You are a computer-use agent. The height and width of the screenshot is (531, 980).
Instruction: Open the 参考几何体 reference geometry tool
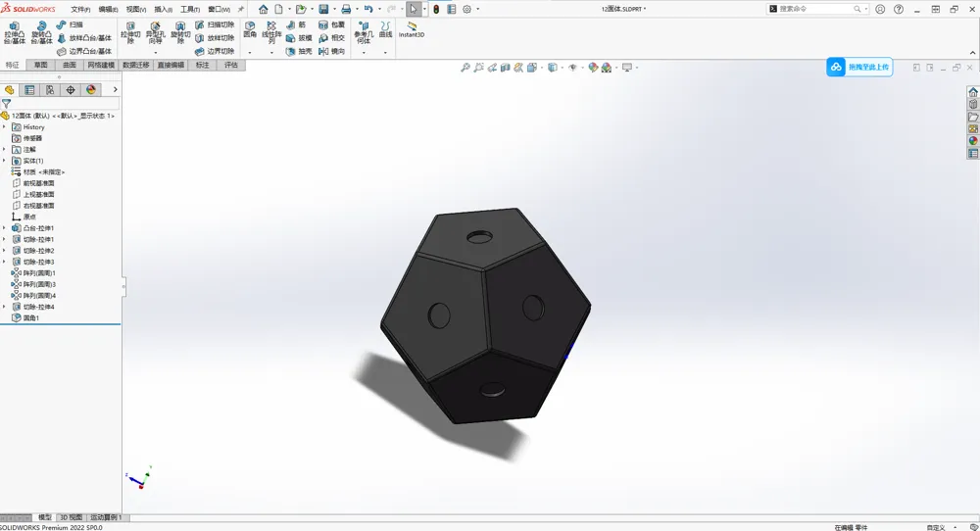(x=364, y=32)
